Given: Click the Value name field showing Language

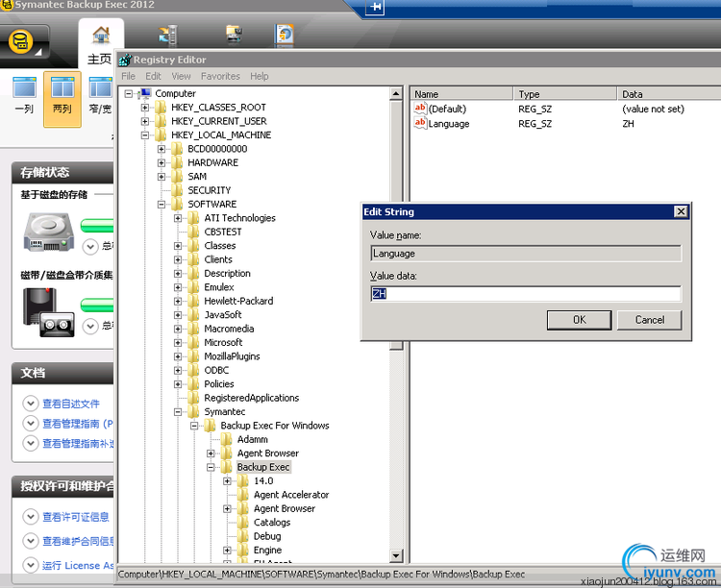Looking at the screenshot, I should point(526,254).
